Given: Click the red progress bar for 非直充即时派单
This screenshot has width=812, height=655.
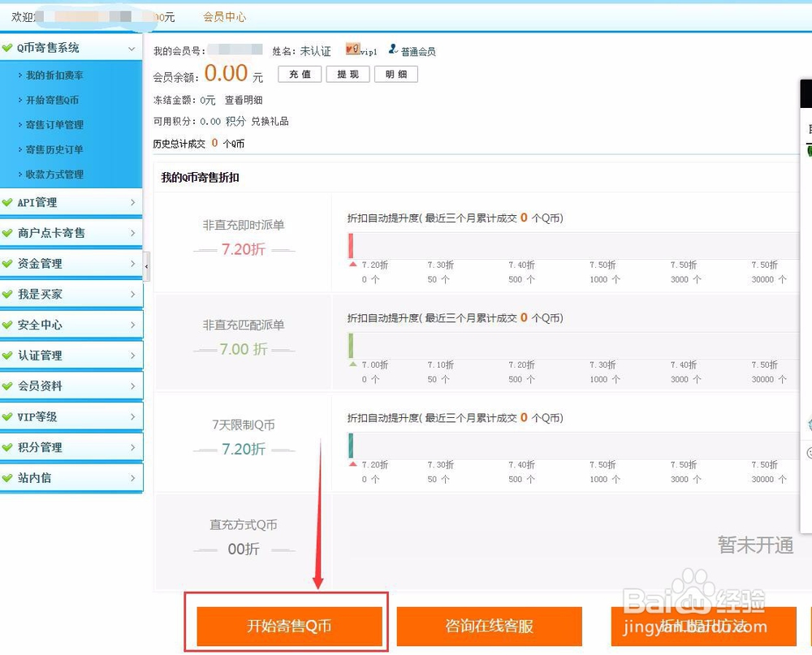Looking at the screenshot, I should (351, 246).
